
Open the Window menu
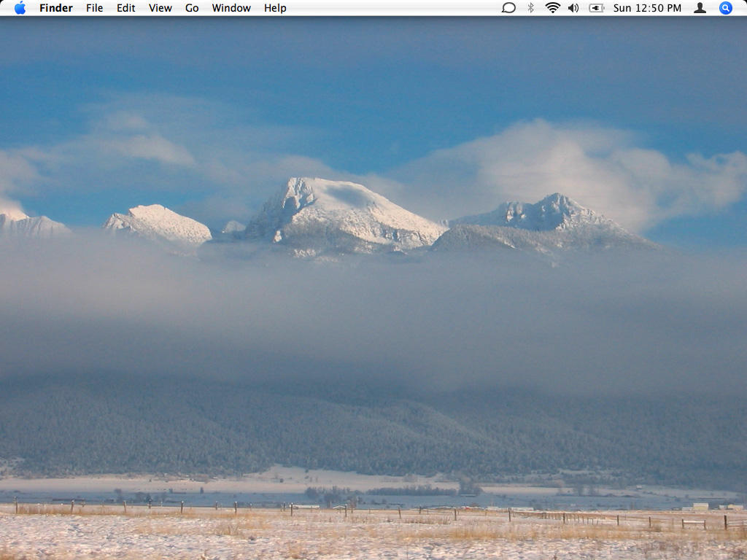pos(231,8)
